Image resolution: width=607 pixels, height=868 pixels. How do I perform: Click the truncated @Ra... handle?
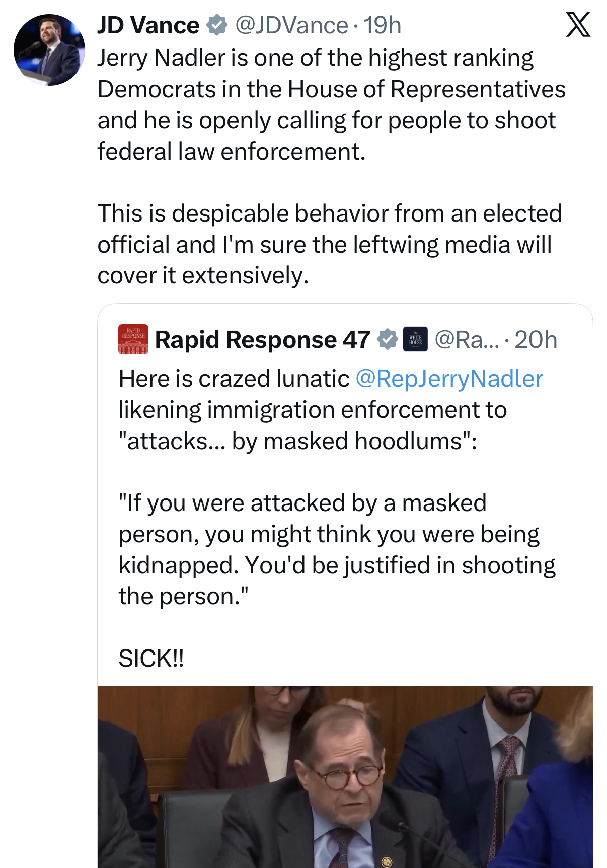pyautogui.click(x=467, y=340)
